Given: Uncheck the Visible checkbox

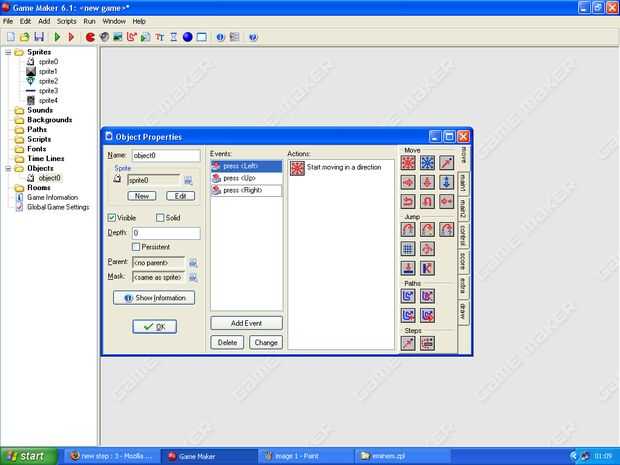Looking at the screenshot, I should (x=112, y=217).
